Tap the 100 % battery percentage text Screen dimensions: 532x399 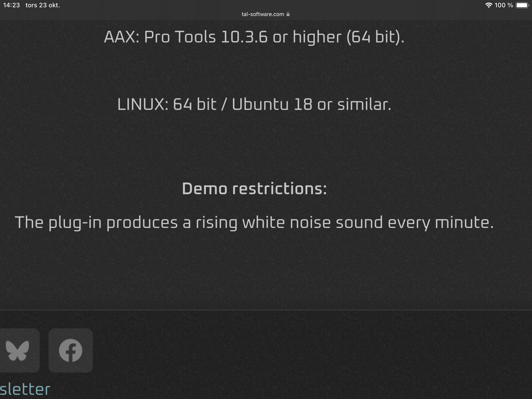[504, 5]
